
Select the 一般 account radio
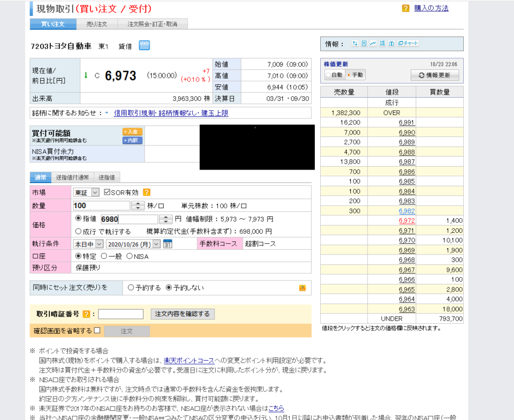[x=104, y=256]
